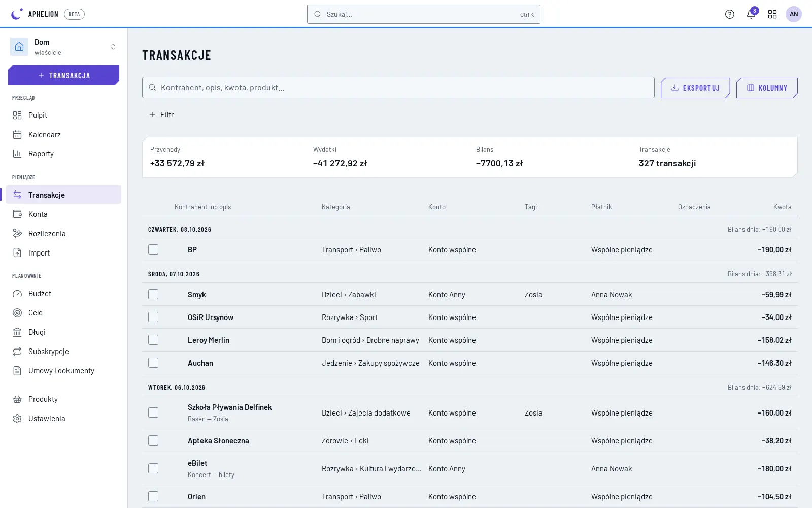Click the −180,00 zł amount for eBilet
Viewport: 812px width, 508px height.
[x=774, y=469]
